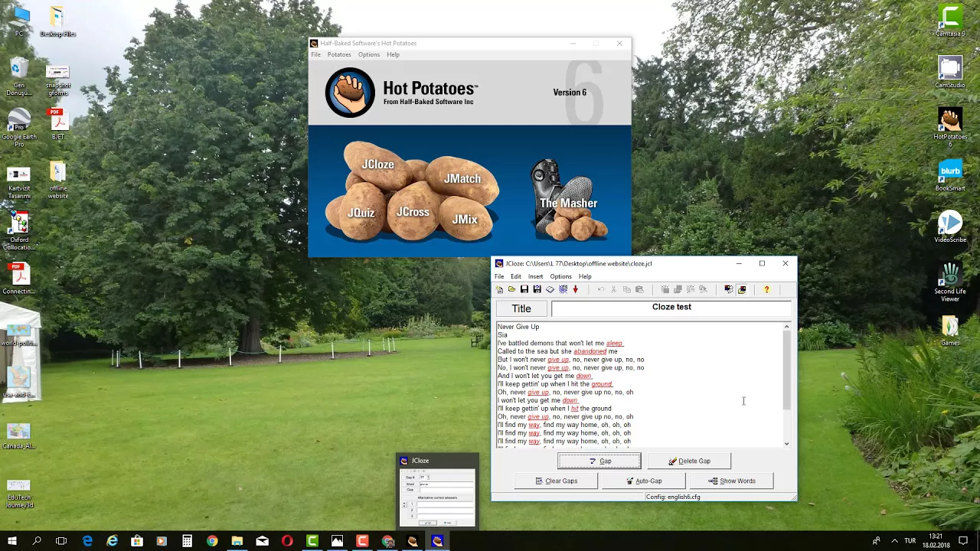Click the File Explorer taskbar icon
This screenshot has height=551, width=980.
(x=237, y=541)
